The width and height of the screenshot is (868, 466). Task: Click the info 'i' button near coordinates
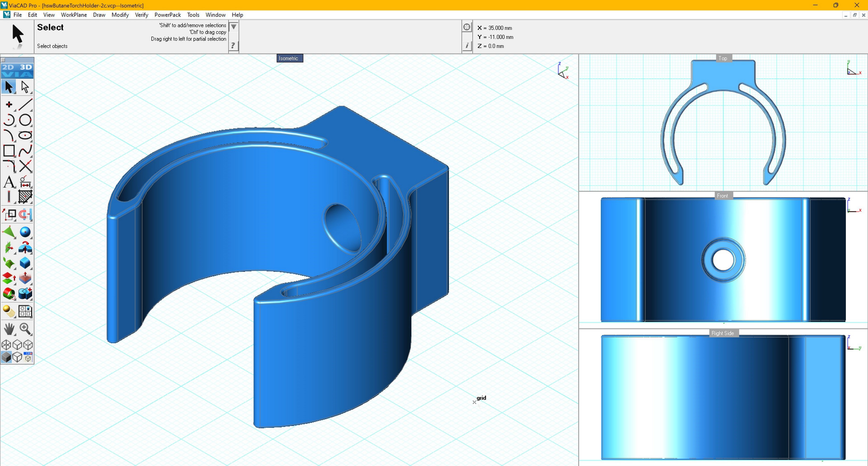[467, 45]
